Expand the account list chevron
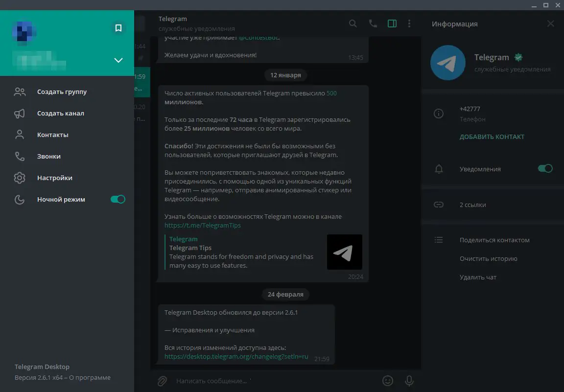This screenshot has width=564, height=392. click(118, 60)
